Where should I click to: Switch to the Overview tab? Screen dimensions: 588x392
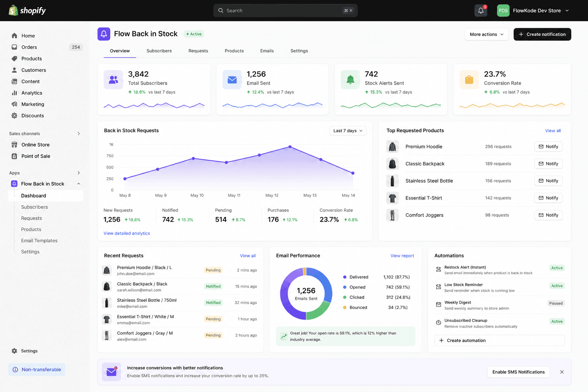[120, 51]
